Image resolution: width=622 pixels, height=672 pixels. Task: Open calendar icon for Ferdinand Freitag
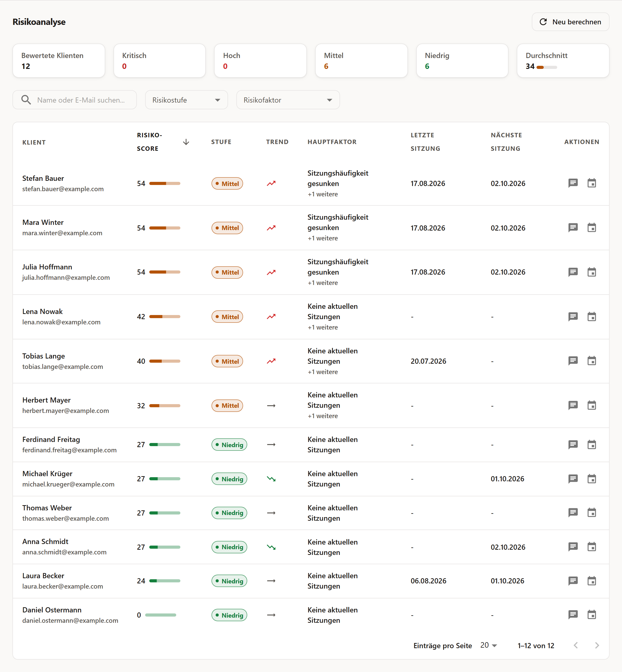(x=591, y=445)
